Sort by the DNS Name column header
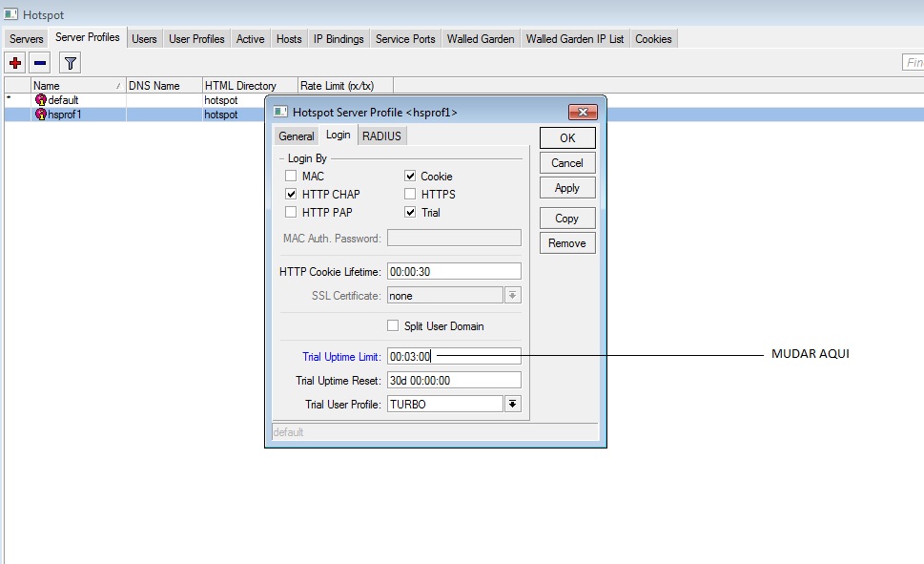The width and height of the screenshot is (924, 564). point(164,86)
